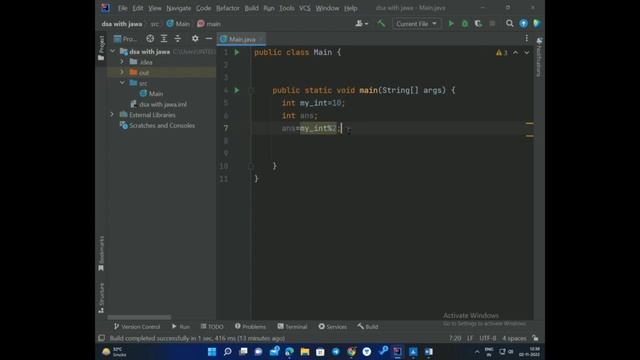
Task: Jump to previous highlighted problem arrow
Action: coord(515,53)
